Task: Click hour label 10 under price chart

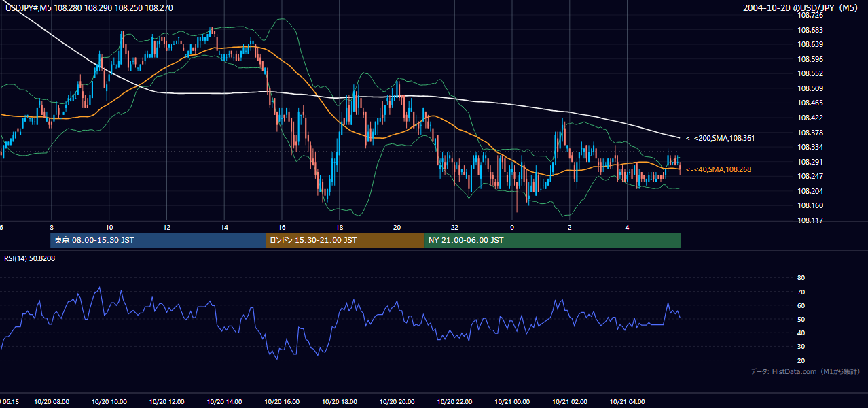Action: point(109,227)
